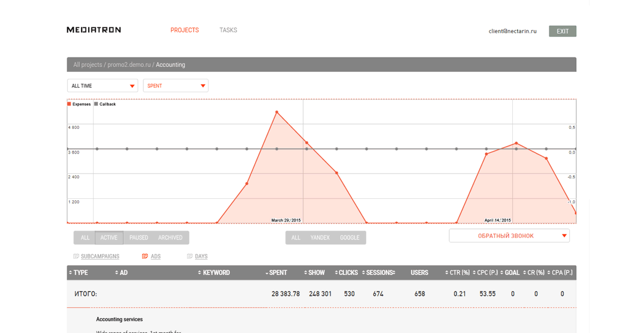Click the April 14, 2015 date label
Viewport: 644px width, 333px height.
click(498, 220)
